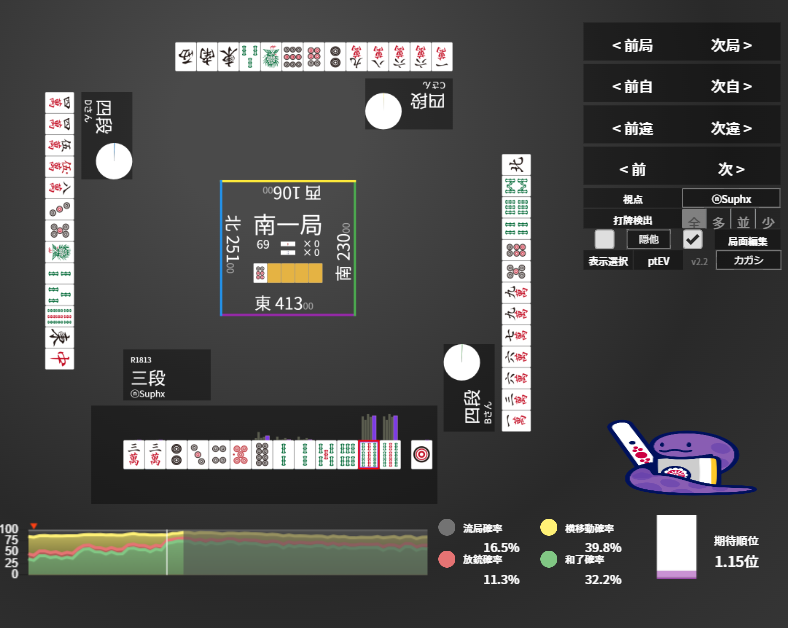Click the 東 41300 score text
The image size is (788, 628).
[x=284, y=303]
